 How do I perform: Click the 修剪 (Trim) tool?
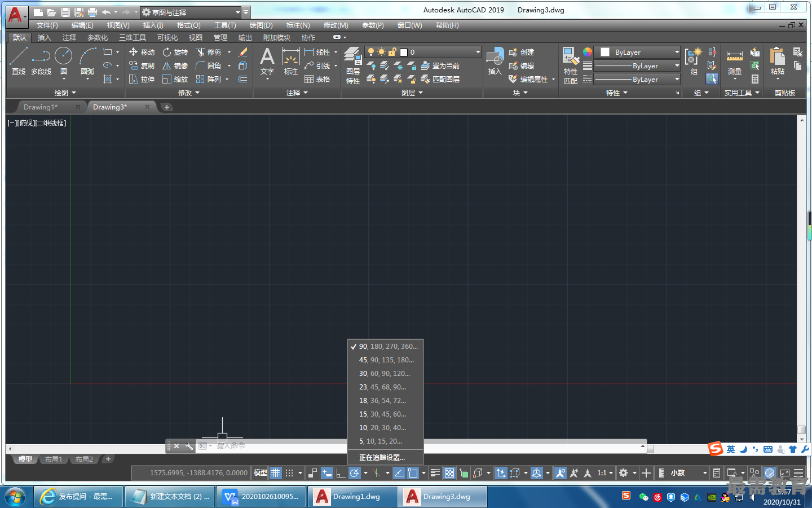tap(209, 52)
